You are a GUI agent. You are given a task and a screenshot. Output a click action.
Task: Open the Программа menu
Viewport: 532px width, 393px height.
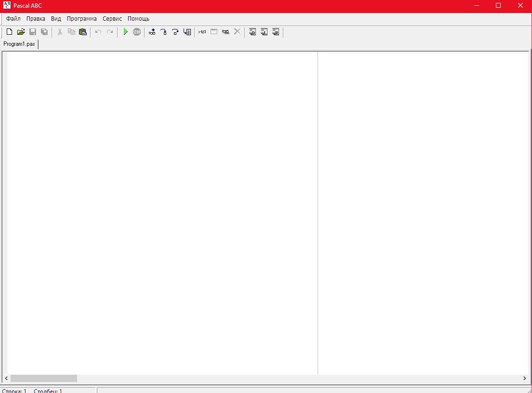pyautogui.click(x=81, y=19)
